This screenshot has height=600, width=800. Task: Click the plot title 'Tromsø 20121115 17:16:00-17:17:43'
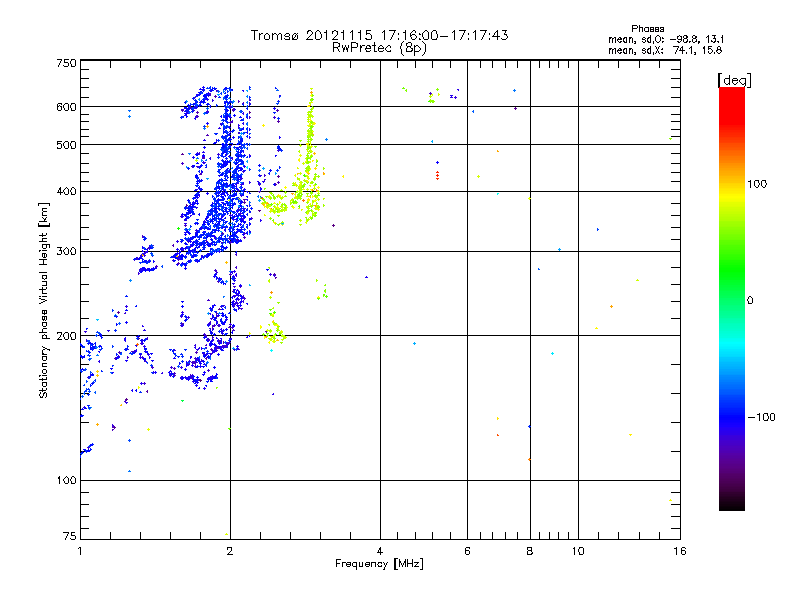coord(380,35)
